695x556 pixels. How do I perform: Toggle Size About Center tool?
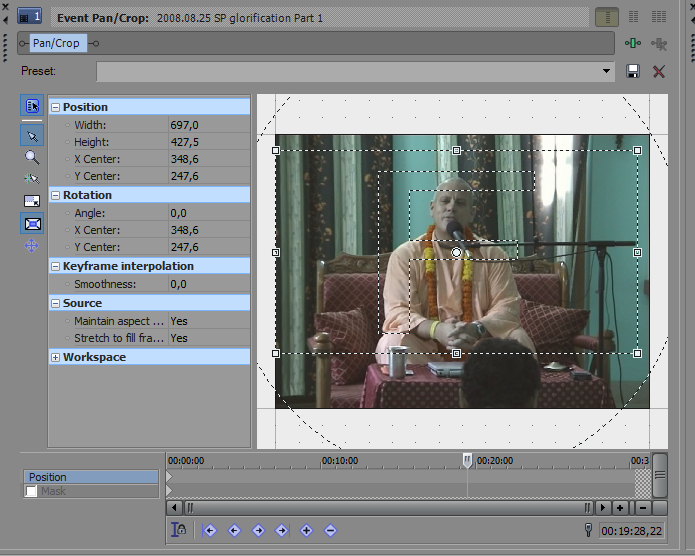pyautogui.click(x=32, y=224)
